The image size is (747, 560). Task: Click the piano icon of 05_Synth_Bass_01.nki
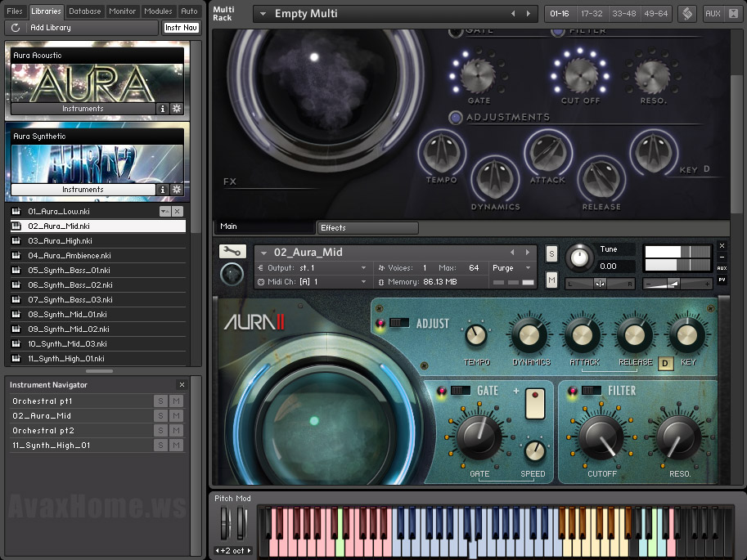[x=16, y=270]
